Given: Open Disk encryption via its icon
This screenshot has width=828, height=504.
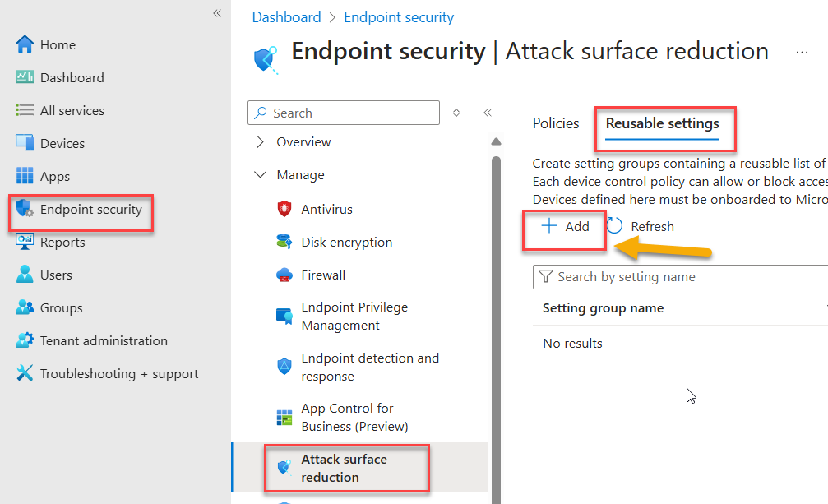Looking at the screenshot, I should [284, 242].
